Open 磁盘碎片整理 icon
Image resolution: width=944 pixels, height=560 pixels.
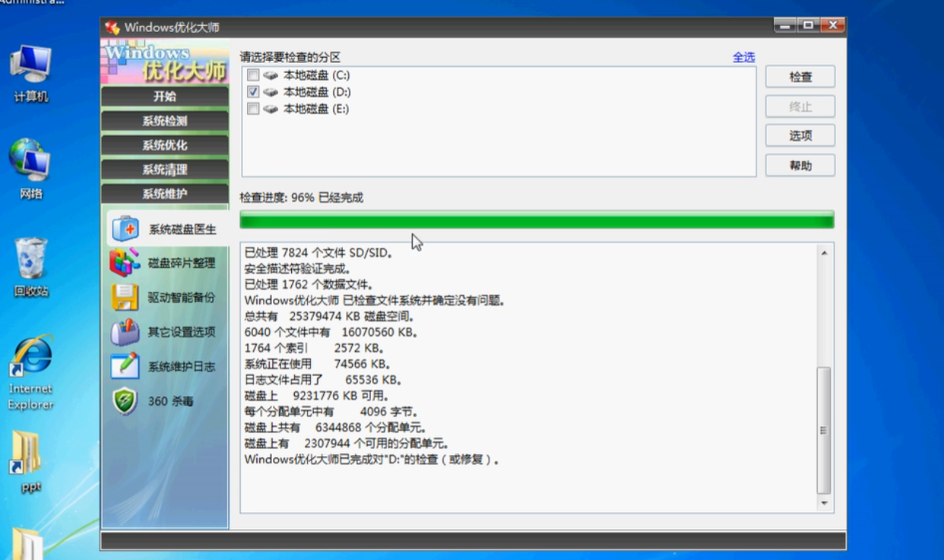125,263
